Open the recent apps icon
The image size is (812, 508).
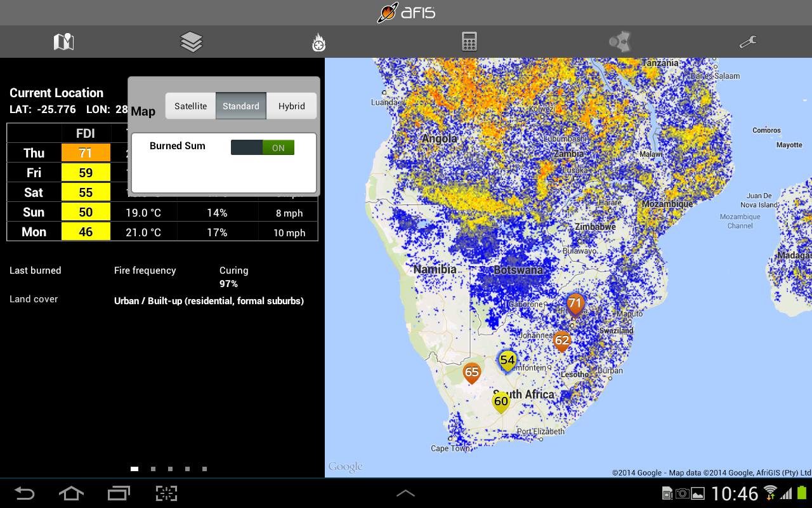(x=119, y=493)
